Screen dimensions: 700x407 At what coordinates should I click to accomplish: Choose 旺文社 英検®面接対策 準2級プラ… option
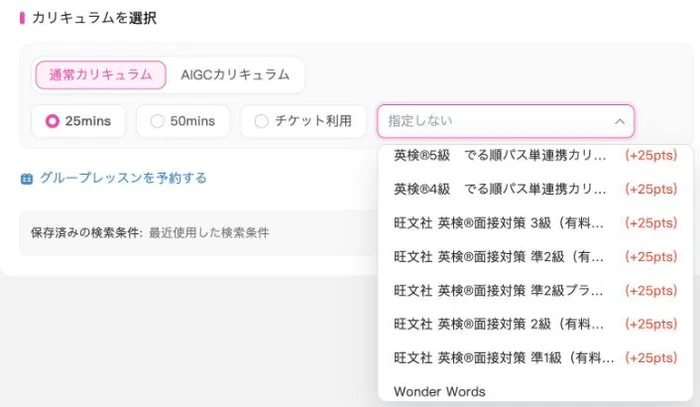535,291
